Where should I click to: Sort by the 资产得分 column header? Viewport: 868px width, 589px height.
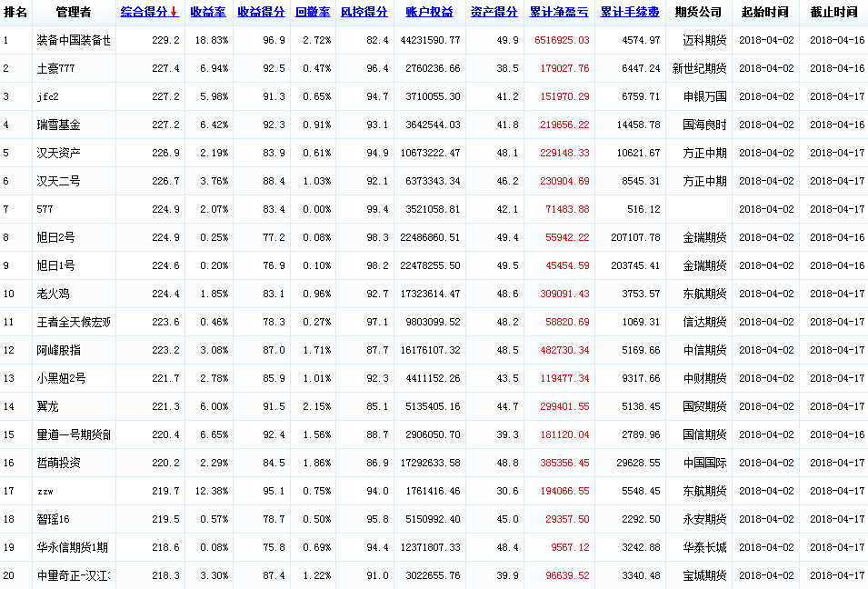pos(494,12)
